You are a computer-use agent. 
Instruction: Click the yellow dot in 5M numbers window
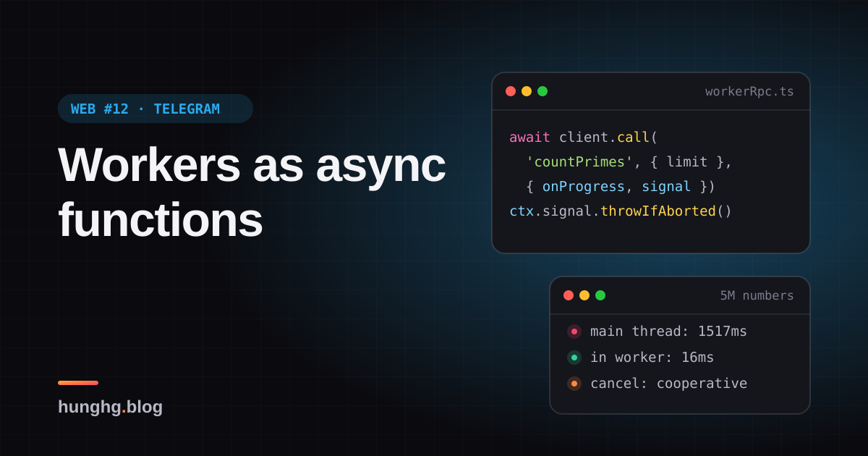[x=584, y=295]
